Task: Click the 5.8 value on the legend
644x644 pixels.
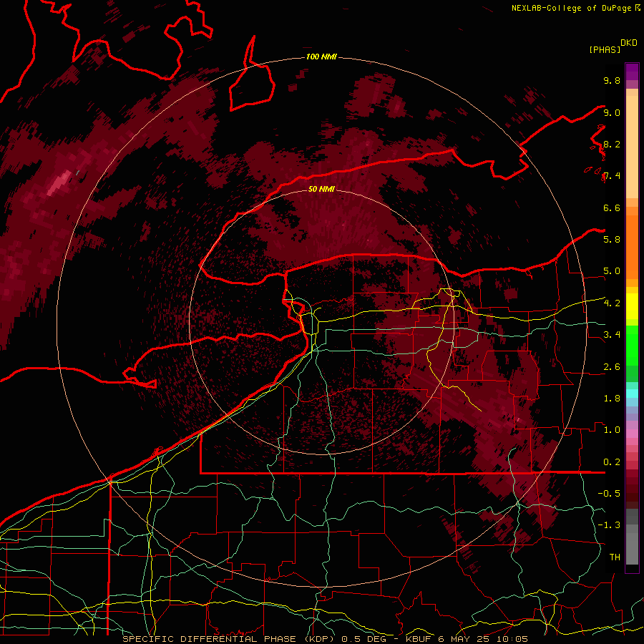Action: coord(612,240)
